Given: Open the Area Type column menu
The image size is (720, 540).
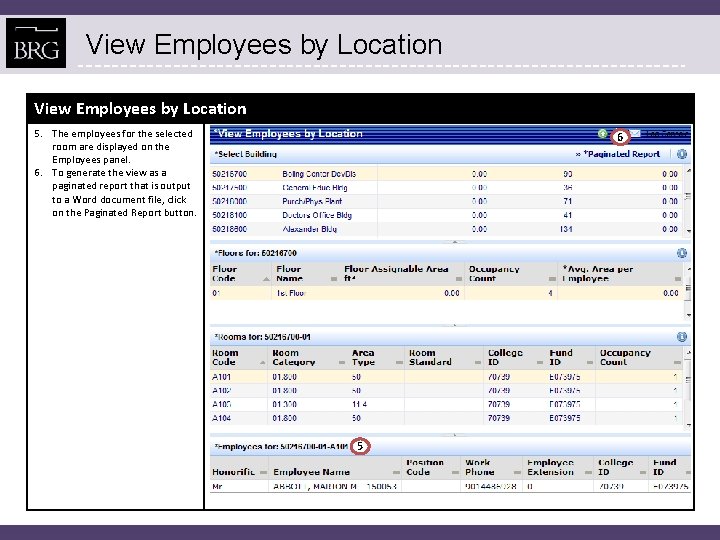Looking at the screenshot, I should [399, 362].
